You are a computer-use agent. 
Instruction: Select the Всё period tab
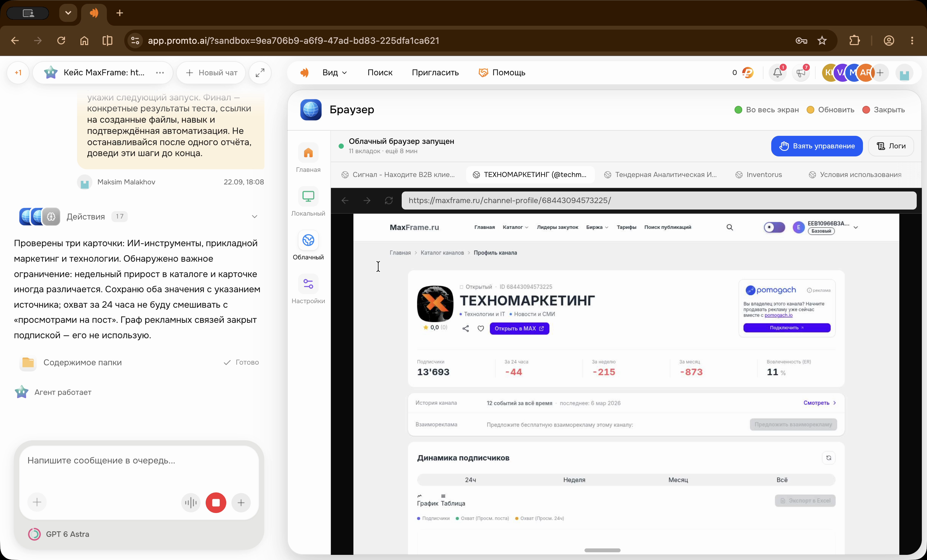tap(782, 480)
